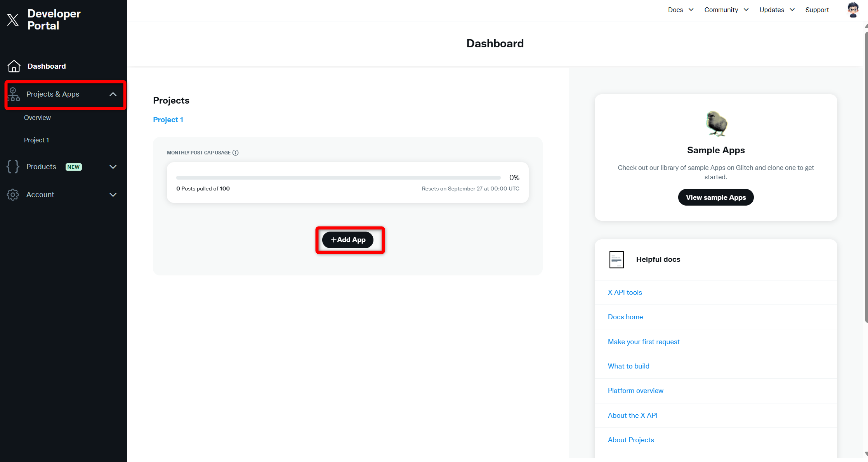Click the info icon beside Monthly Post Cap Usage
Image resolution: width=868 pixels, height=462 pixels.
(x=235, y=152)
